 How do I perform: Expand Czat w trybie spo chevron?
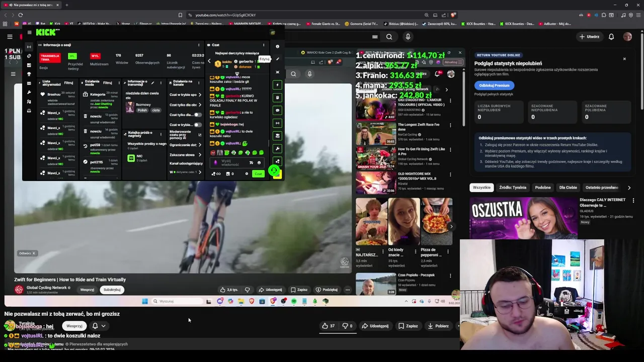click(200, 95)
